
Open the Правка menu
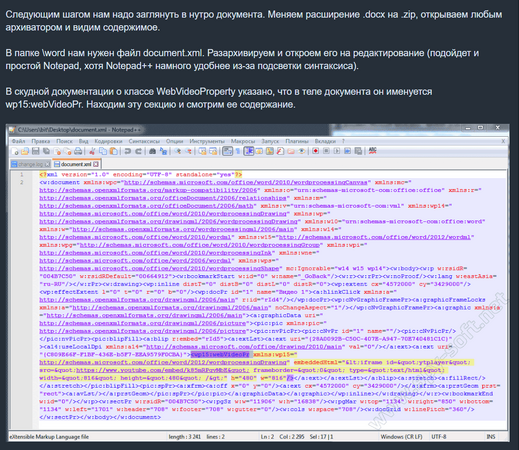[41, 141]
